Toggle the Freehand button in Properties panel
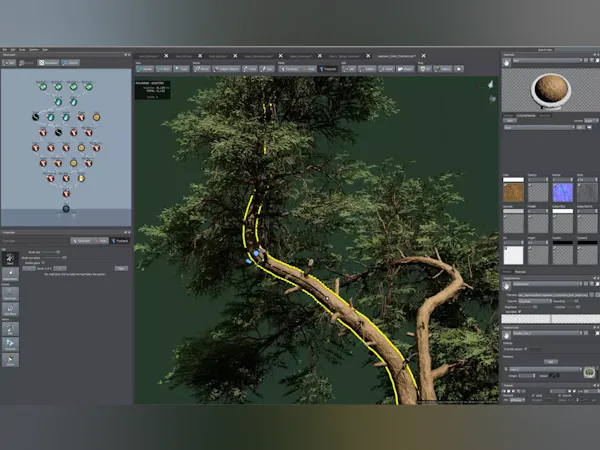 pos(119,241)
